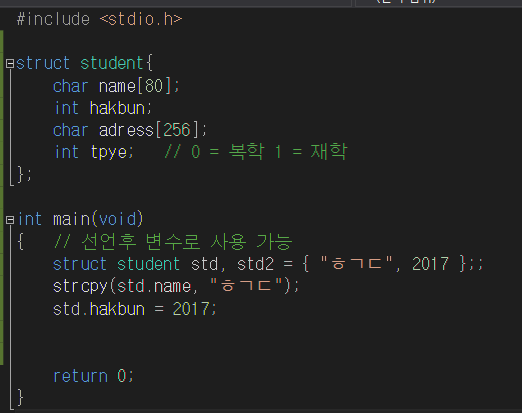Image resolution: width=522 pixels, height=413 pixels.
Task: Click the #include directive text
Action: (53, 19)
